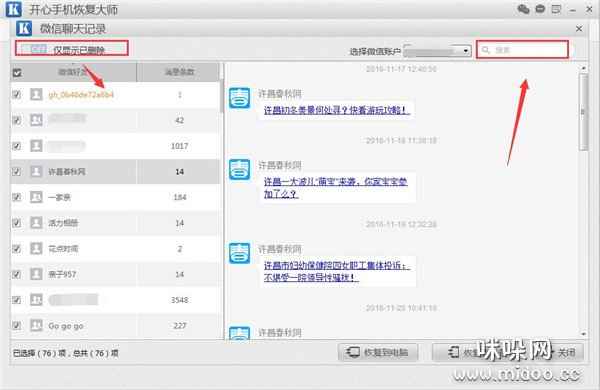Click the chat panel scroll-up arrow

pos(583,68)
